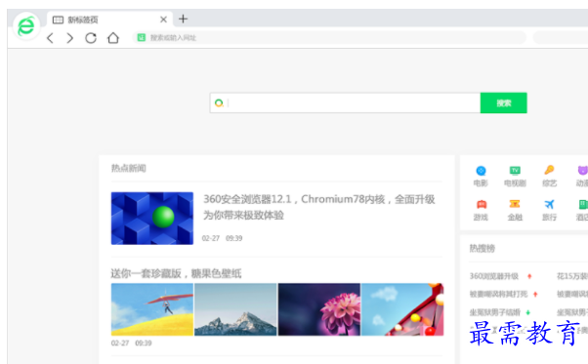This screenshot has height=364, width=588.
Task: Focus the address bar 搜索或输入网址
Action: coord(329,37)
